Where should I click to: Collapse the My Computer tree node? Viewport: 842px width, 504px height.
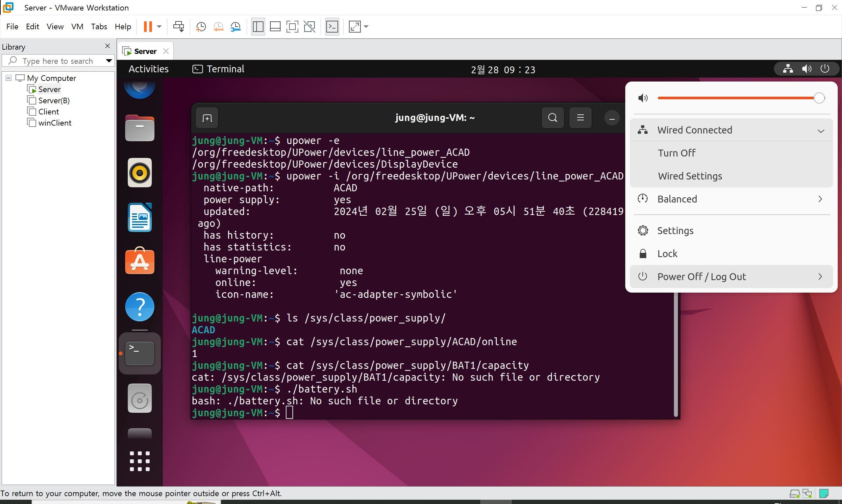9,78
